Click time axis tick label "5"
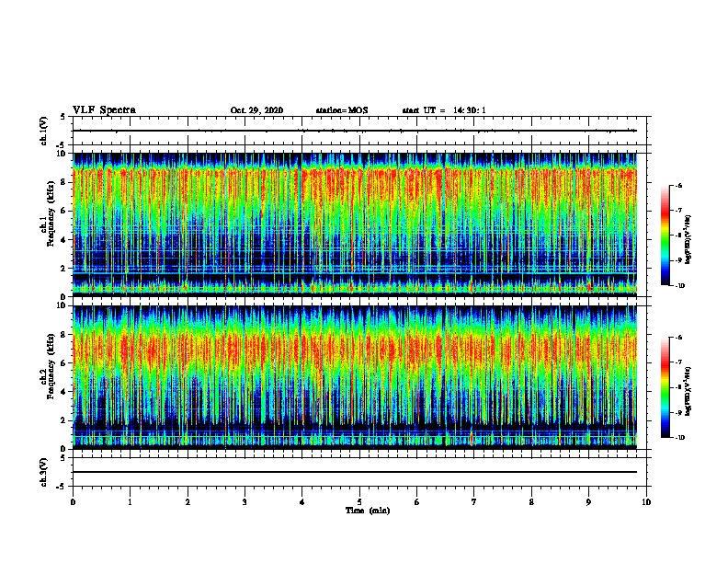 coord(359,502)
